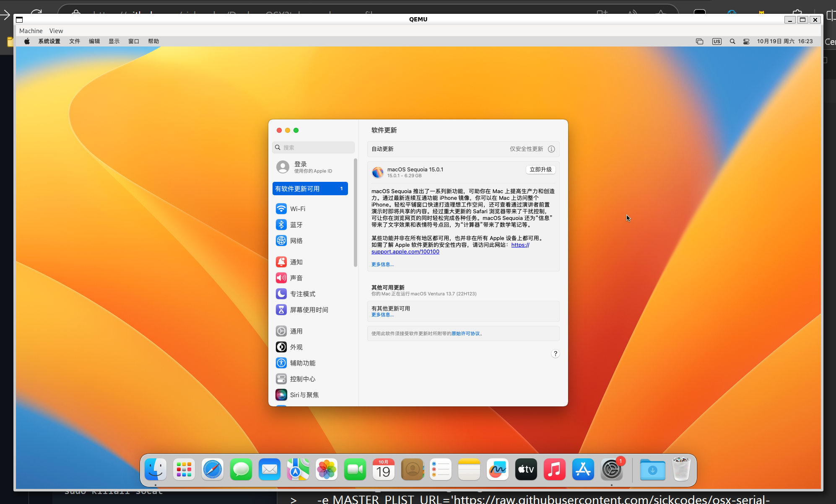Viewport: 836px width, 504px height.
Task: Open the support.apple.com/100100 link
Action: [x=405, y=252]
